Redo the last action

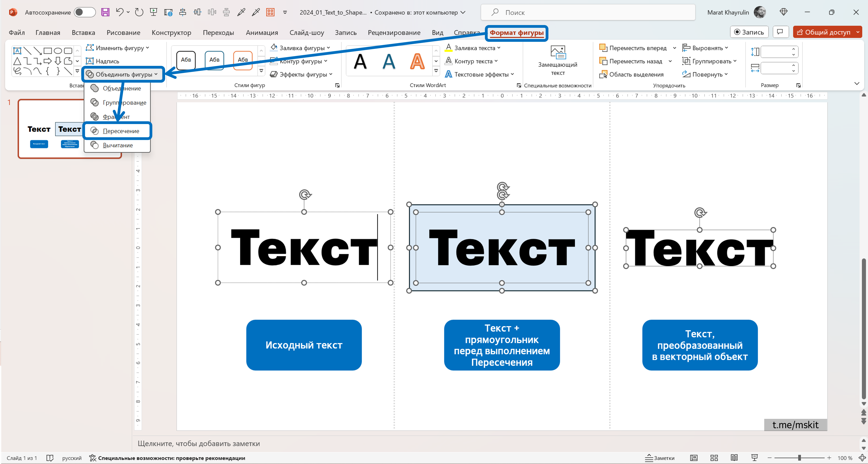tap(139, 12)
